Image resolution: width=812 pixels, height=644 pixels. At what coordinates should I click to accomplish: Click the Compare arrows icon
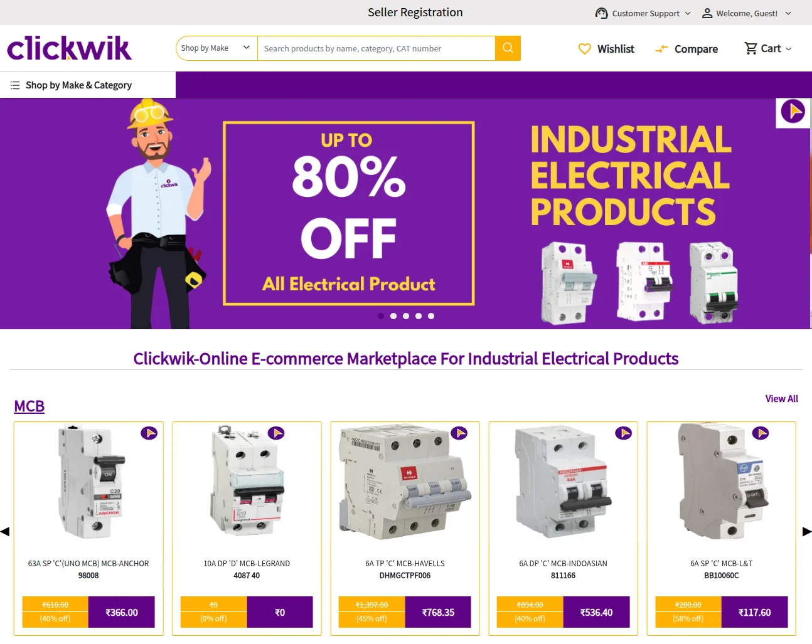[661, 49]
